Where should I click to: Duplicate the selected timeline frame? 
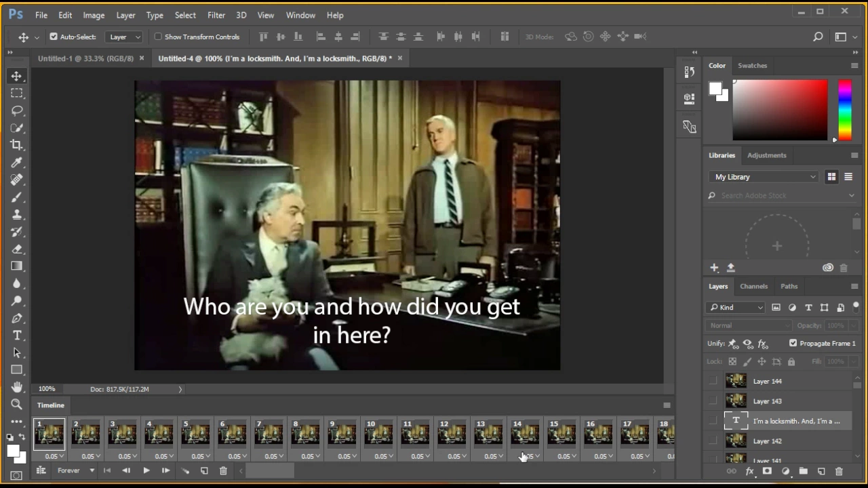[x=204, y=470]
